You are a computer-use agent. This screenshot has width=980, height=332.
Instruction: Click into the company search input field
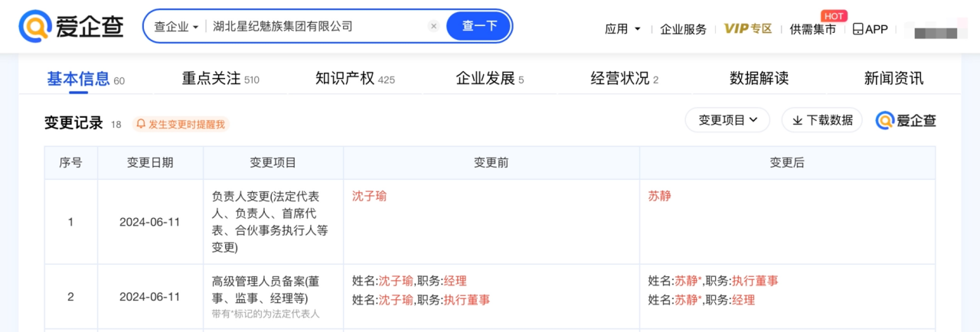click(314, 26)
